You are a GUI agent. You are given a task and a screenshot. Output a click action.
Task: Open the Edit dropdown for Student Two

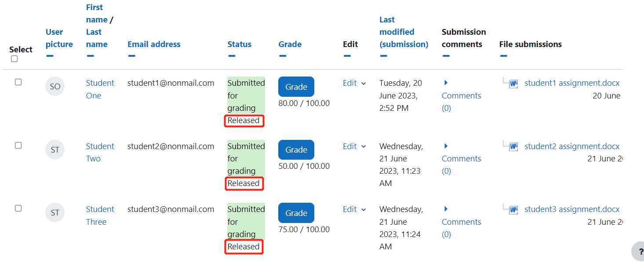coord(354,146)
